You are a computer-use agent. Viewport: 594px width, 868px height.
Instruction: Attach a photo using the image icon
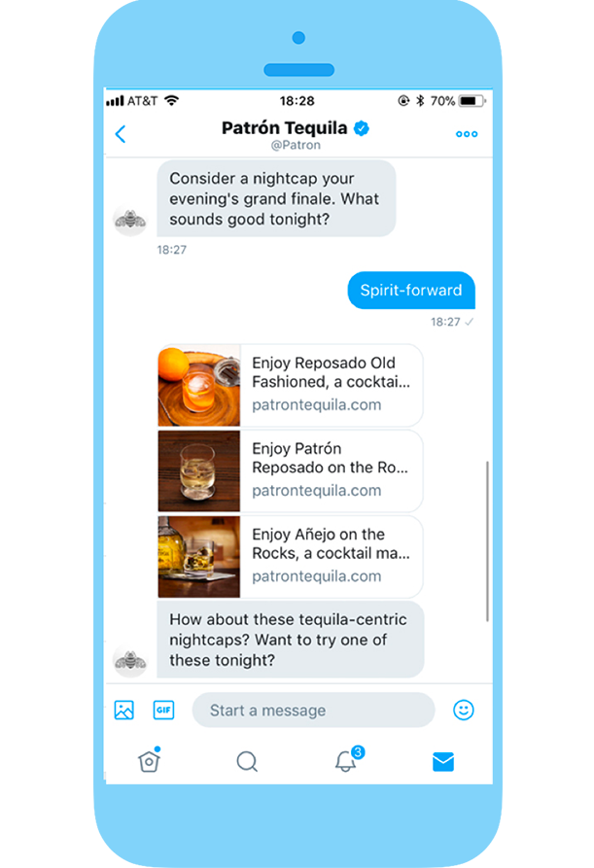click(x=124, y=710)
